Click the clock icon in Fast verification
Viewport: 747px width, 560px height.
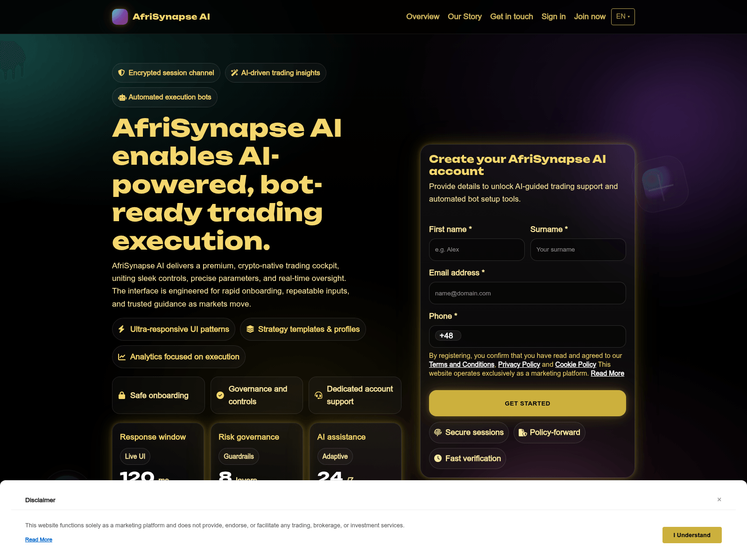(438, 458)
